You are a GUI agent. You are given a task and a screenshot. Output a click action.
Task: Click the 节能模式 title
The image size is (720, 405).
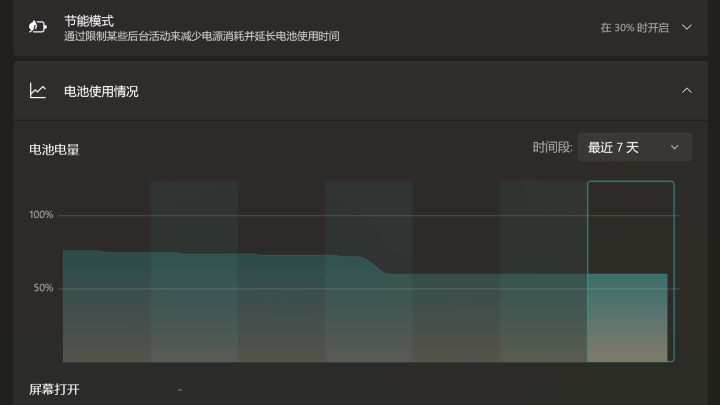click(88, 20)
